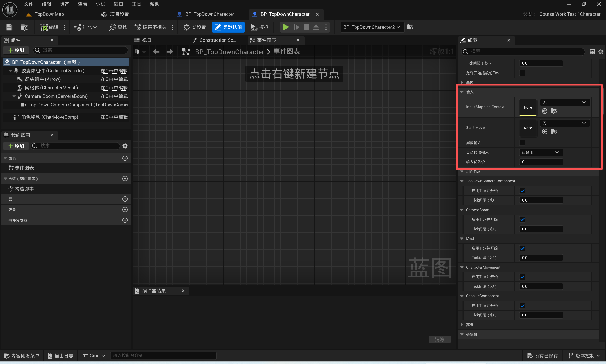This screenshot has height=364, width=606.
Task: Open the BP_TopDownCharacter2 debug object dropdown
Action: click(x=371, y=27)
